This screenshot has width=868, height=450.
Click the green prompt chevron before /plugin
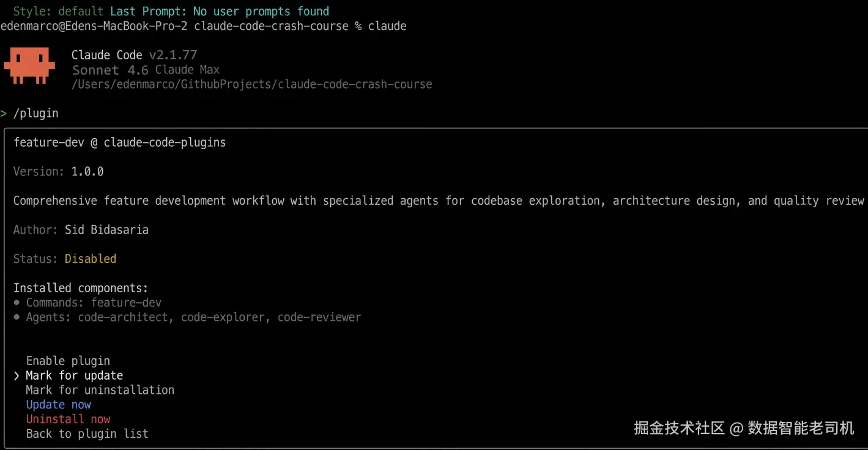tap(4, 114)
